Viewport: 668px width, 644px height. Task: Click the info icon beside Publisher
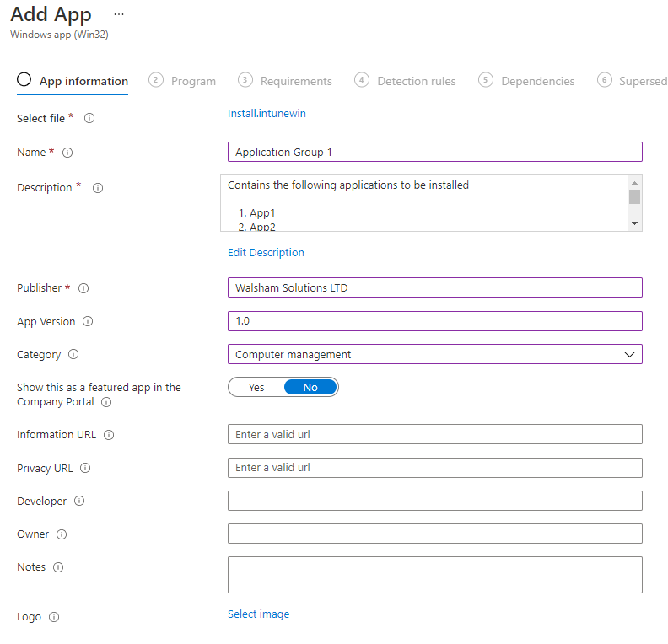coord(83,288)
